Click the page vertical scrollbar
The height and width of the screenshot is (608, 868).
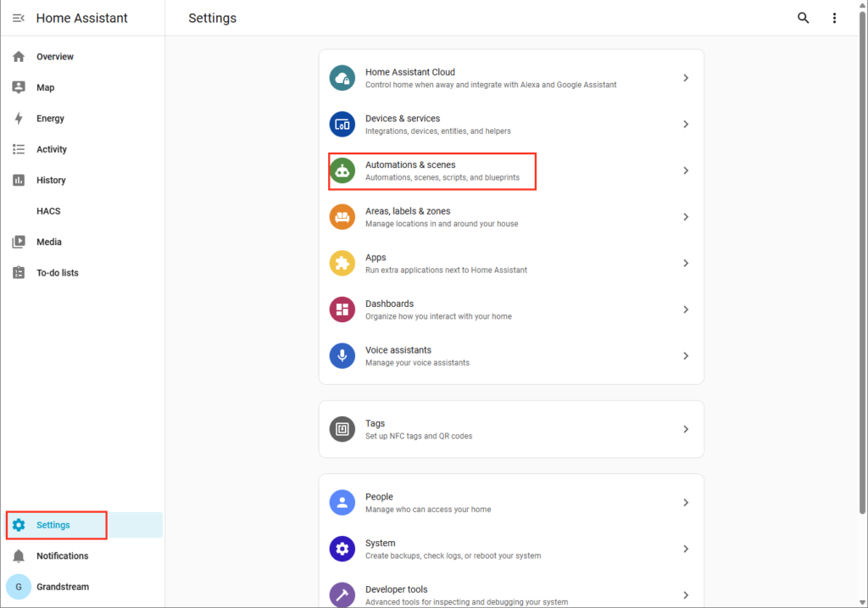tap(862, 265)
